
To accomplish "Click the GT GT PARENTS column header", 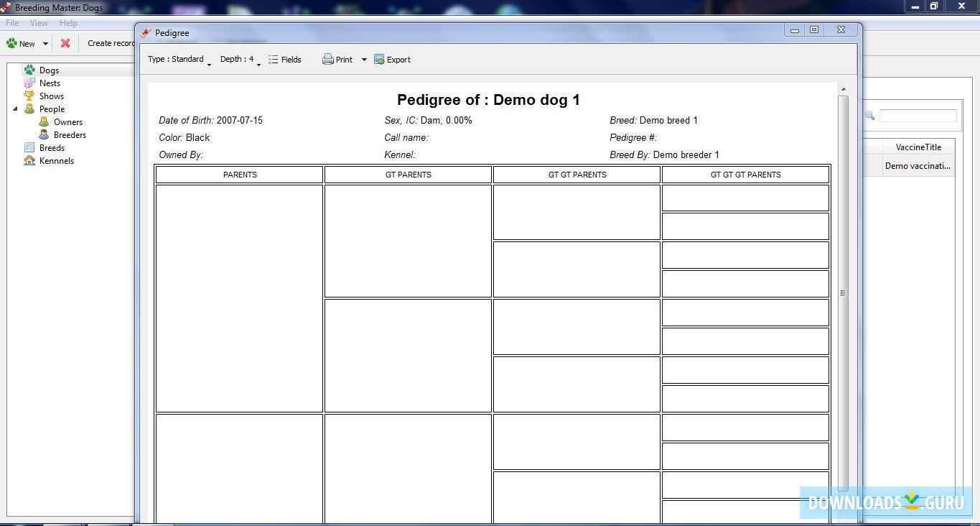I will coord(577,175).
